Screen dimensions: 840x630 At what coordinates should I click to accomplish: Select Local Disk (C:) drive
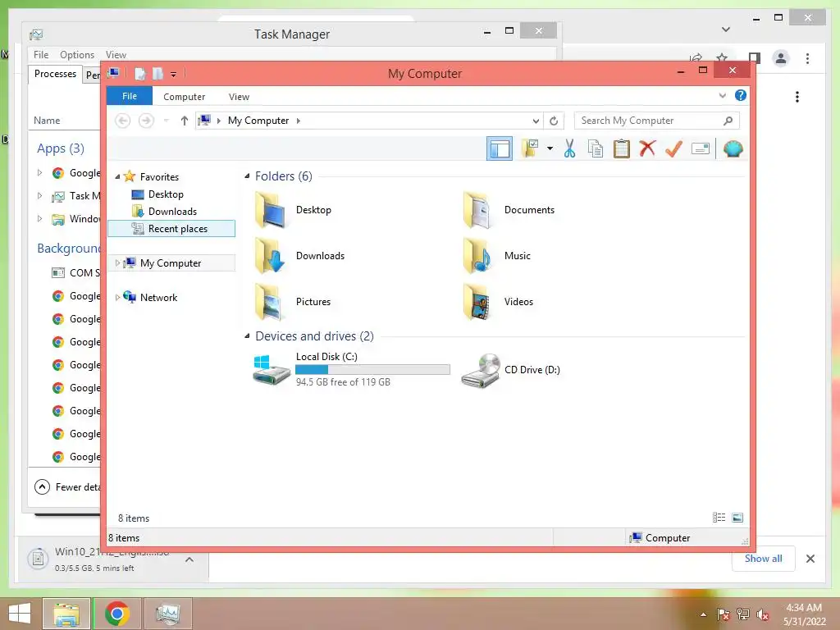[x=351, y=370]
